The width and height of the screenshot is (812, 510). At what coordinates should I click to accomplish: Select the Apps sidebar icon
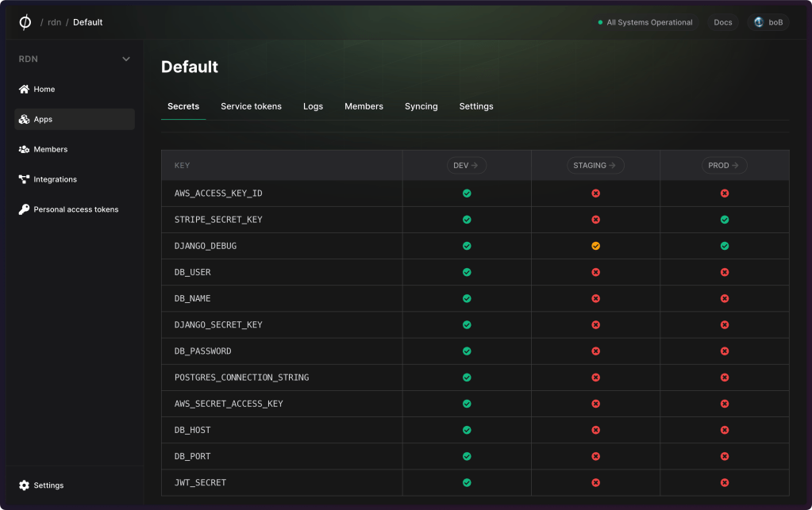tap(24, 120)
